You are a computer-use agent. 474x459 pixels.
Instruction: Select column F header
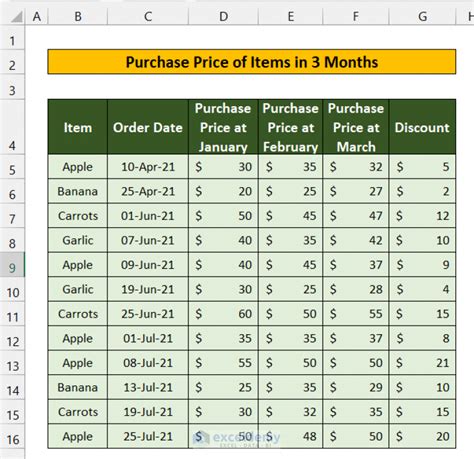tap(356, 16)
